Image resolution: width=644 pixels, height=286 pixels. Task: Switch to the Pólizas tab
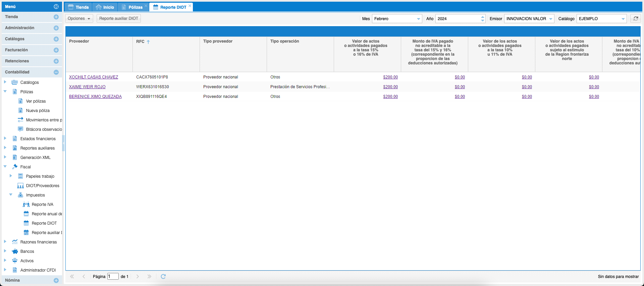point(135,7)
